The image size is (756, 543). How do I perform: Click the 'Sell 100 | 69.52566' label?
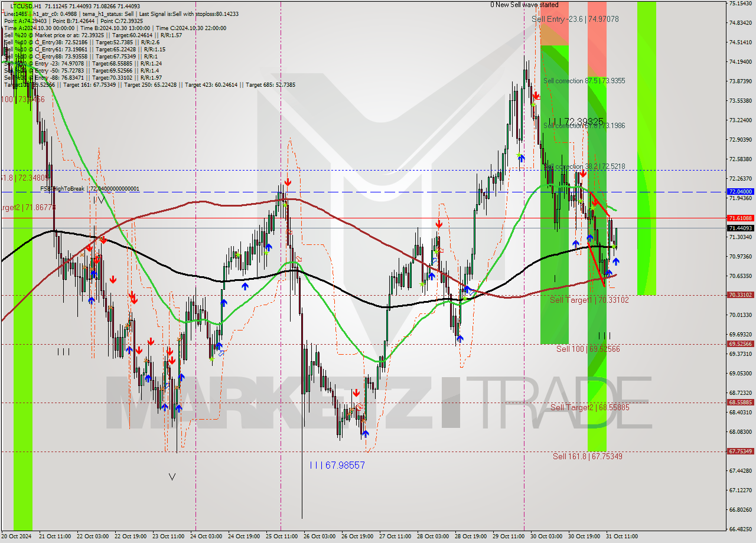tap(588, 349)
